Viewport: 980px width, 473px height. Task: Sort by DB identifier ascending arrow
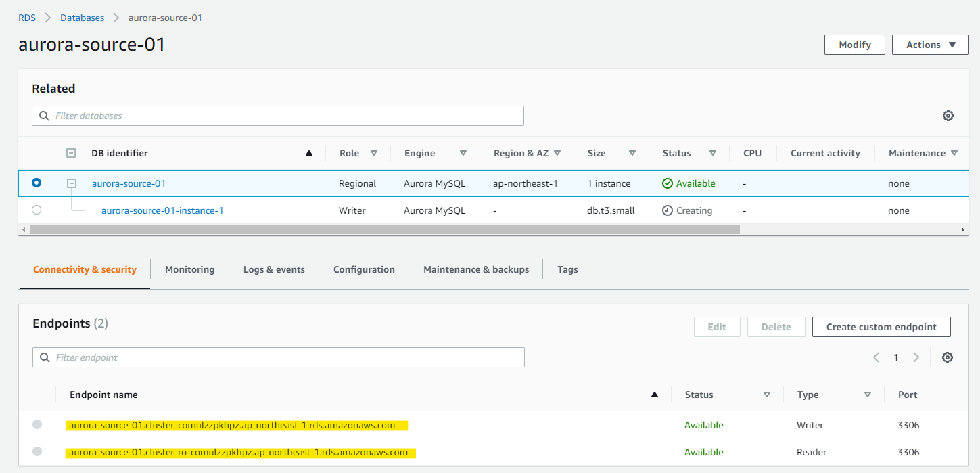click(x=309, y=154)
